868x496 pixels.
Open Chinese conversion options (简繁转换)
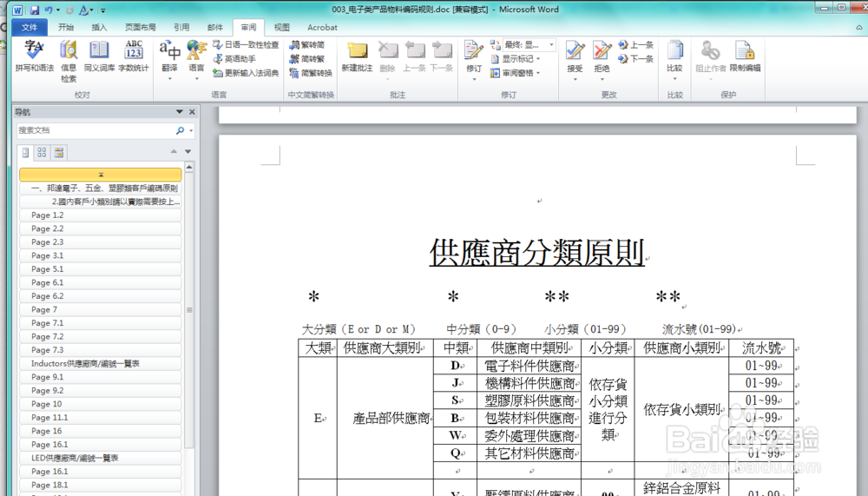pos(311,73)
